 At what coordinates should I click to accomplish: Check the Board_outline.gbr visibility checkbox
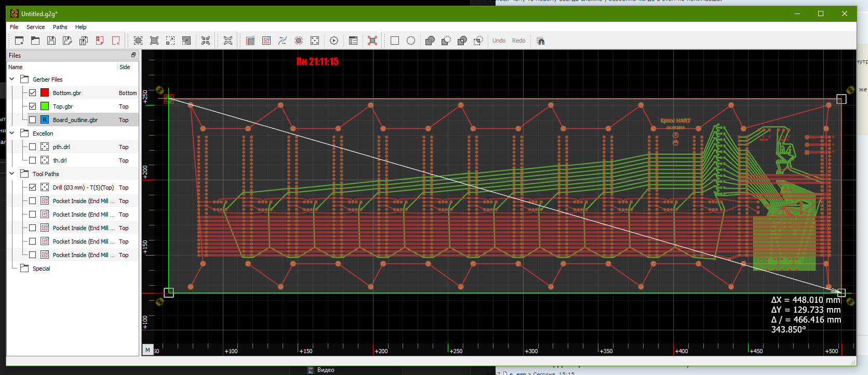coord(33,120)
